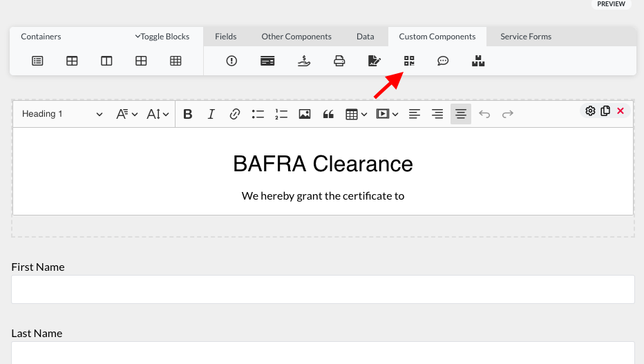Open the Data tab
This screenshot has height=364, width=644.
(365, 37)
